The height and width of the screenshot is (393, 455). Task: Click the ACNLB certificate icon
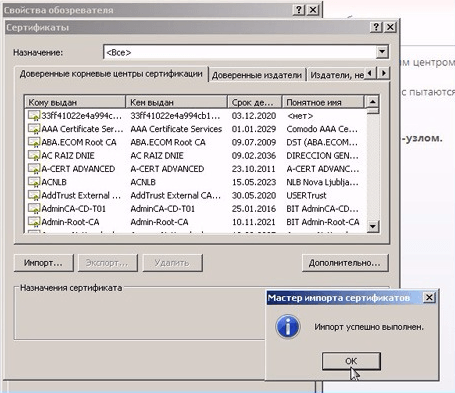(x=34, y=183)
